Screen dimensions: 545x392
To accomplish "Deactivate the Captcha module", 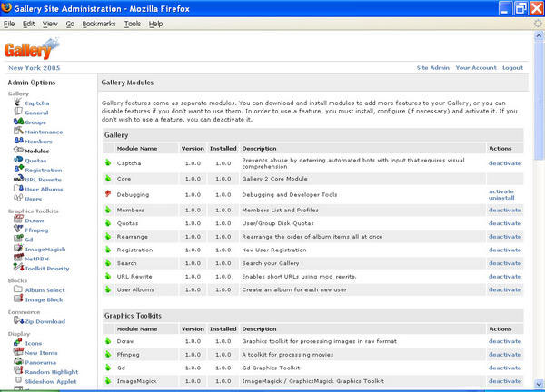I will (505, 163).
